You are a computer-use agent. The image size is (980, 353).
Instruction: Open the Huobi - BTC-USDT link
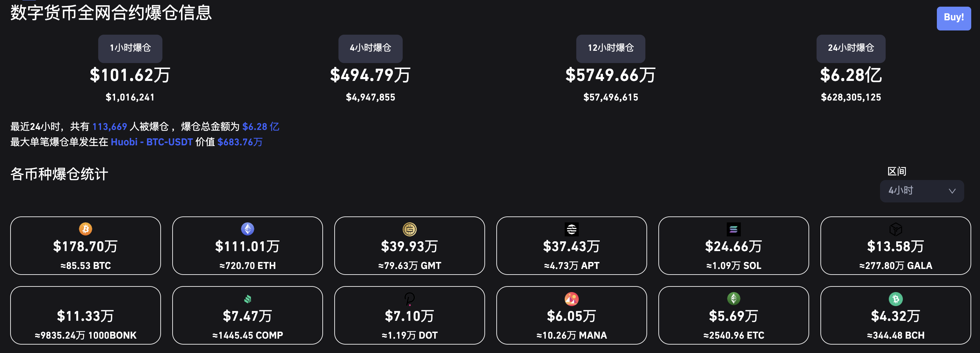pyautogui.click(x=152, y=142)
